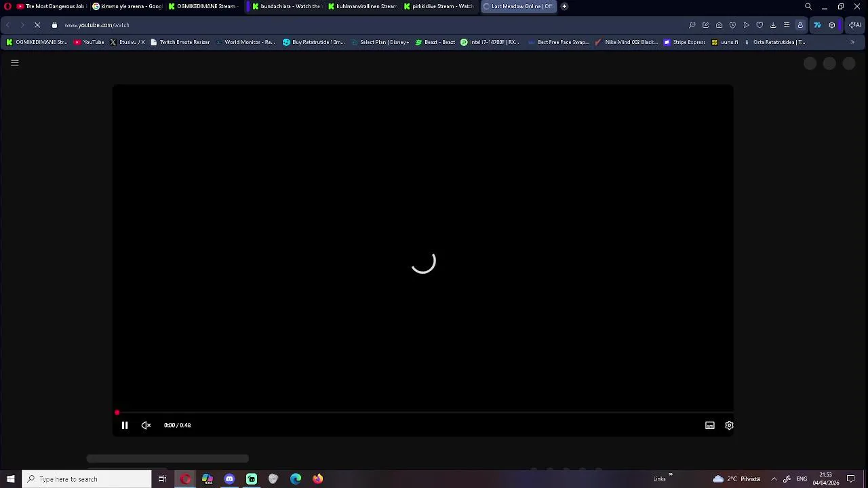Switch to the pirkkislive Stream tab
This screenshot has width=868, height=488.
click(x=438, y=6)
